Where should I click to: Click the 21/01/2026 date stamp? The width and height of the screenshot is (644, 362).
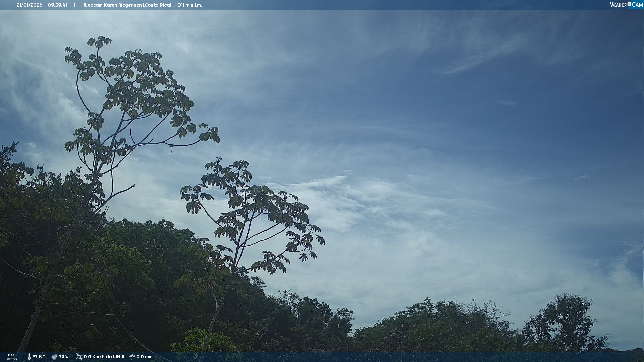pos(30,5)
